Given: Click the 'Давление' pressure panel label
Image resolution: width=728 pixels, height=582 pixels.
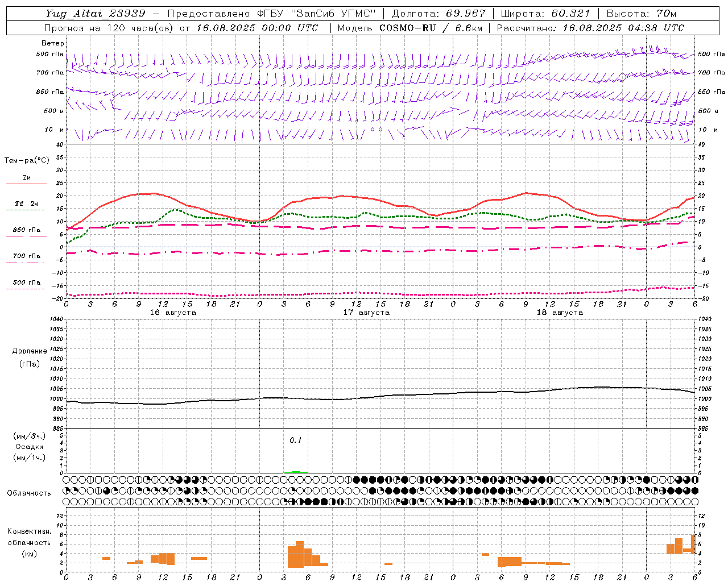Looking at the screenshot, I should [30, 351].
